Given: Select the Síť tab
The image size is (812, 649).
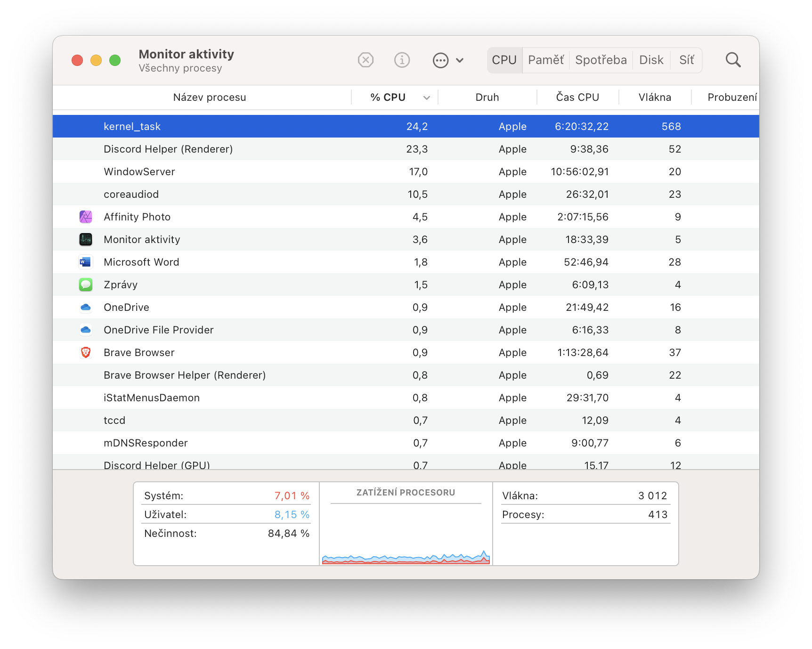Looking at the screenshot, I should [686, 60].
